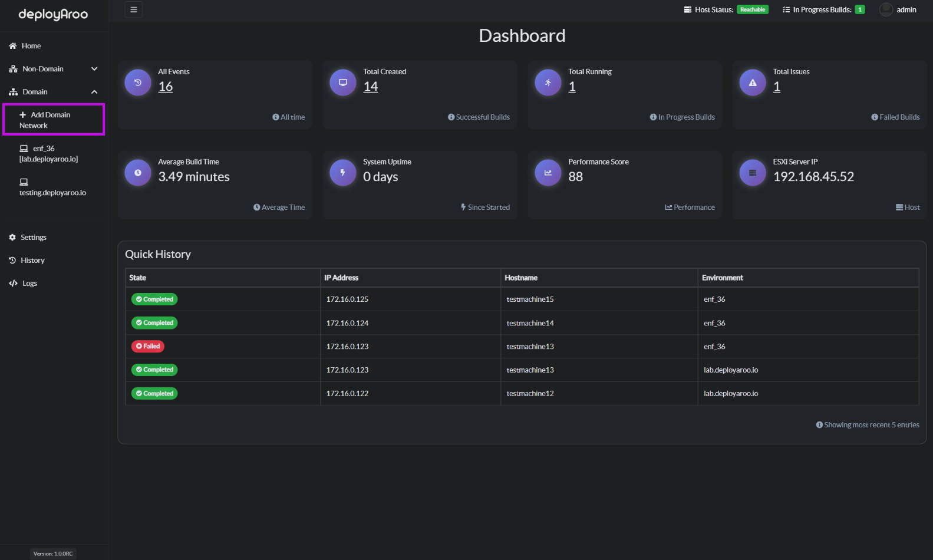This screenshot has height=560, width=933.
Task: Click the History clock icon
Action: pos(12,261)
